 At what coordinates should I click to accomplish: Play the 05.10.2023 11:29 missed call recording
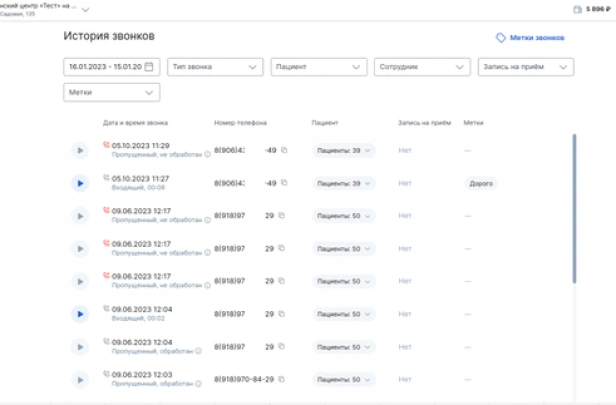[80, 151]
